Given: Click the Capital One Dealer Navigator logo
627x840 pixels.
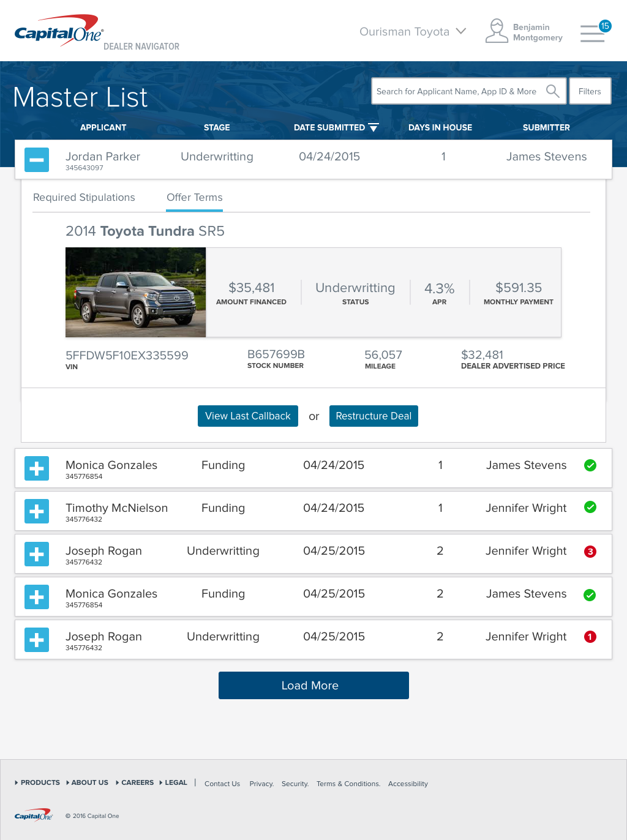Looking at the screenshot, I should click(97, 32).
